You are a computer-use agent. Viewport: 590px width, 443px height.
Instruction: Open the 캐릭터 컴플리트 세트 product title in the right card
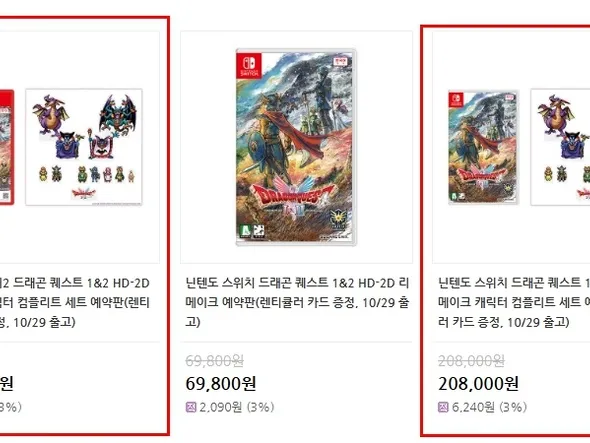tap(514, 302)
